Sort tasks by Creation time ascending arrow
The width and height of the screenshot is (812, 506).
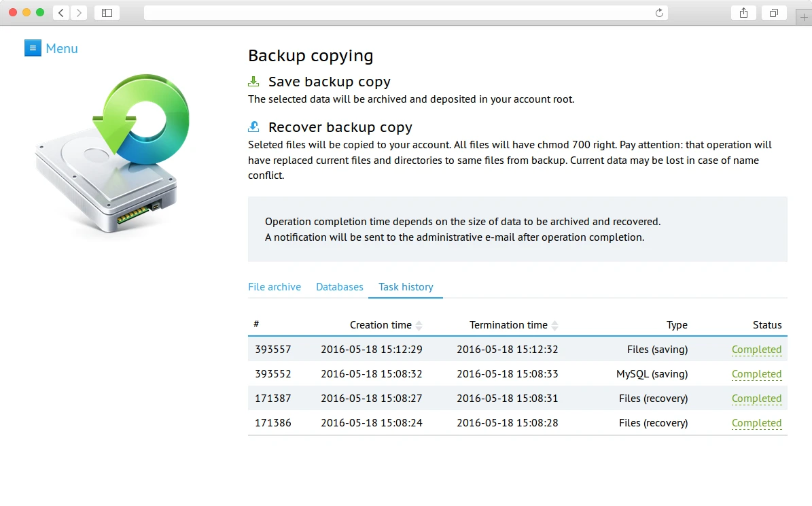419,322
